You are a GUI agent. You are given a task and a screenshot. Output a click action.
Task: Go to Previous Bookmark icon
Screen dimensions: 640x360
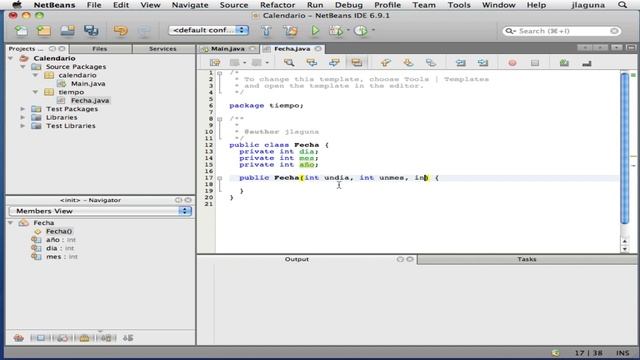tap(385, 62)
